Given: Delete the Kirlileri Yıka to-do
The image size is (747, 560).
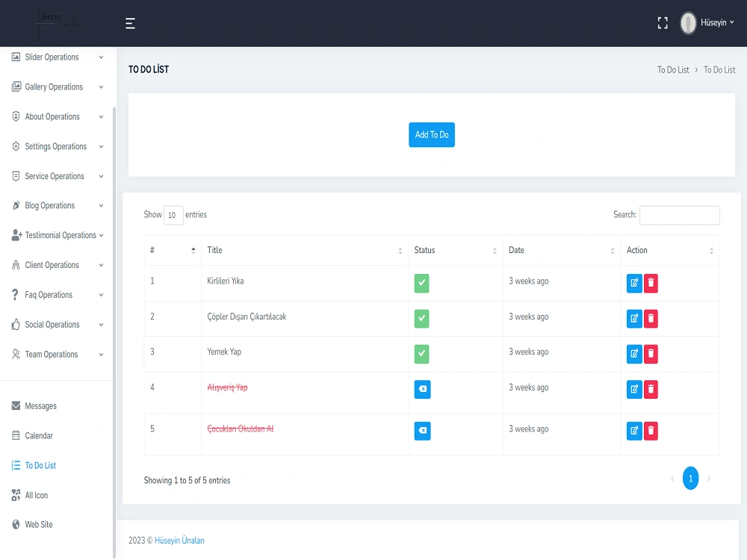Looking at the screenshot, I should pyautogui.click(x=651, y=283).
